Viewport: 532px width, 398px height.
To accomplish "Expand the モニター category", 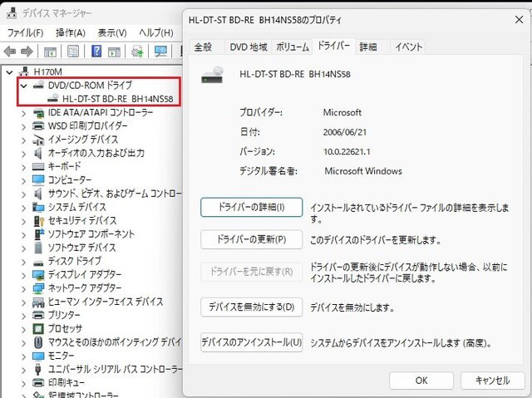I will [x=23, y=356].
